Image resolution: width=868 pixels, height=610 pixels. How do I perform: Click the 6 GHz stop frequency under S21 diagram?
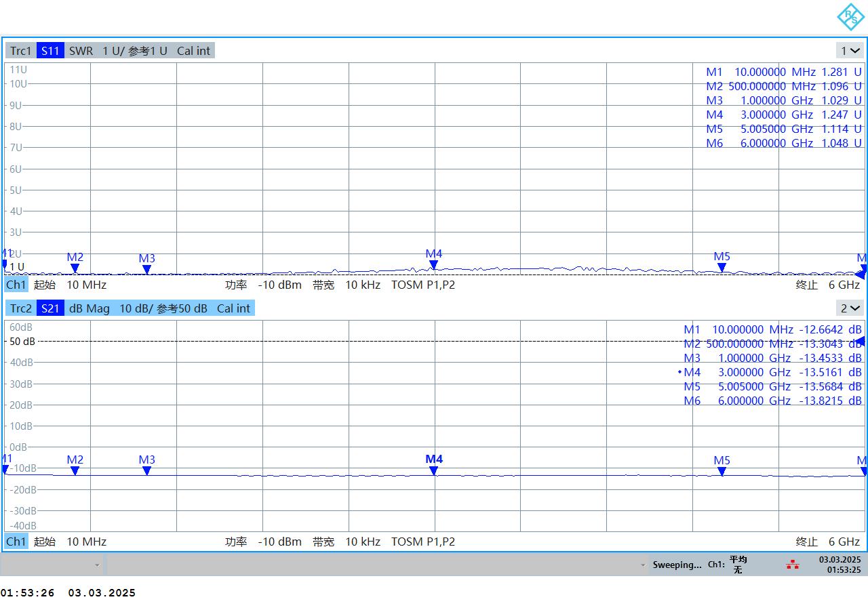click(844, 542)
